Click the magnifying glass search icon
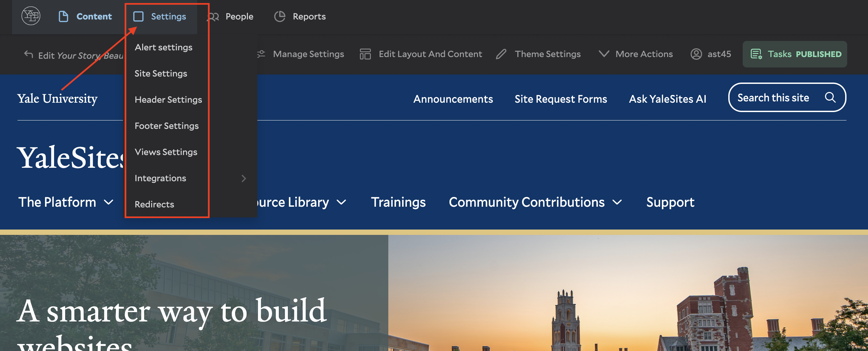 pyautogui.click(x=830, y=97)
